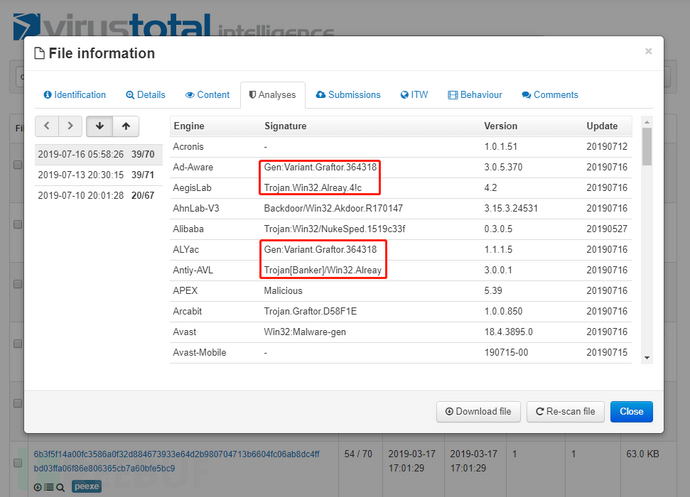View the Behaviour tab
Image resolution: width=690 pixels, height=497 pixels.
tap(475, 95)
